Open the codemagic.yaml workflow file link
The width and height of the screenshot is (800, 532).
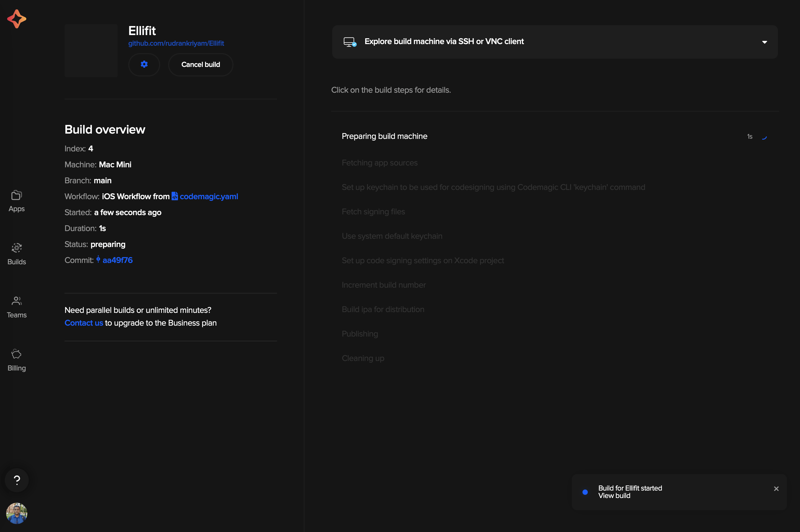point(209,197)
